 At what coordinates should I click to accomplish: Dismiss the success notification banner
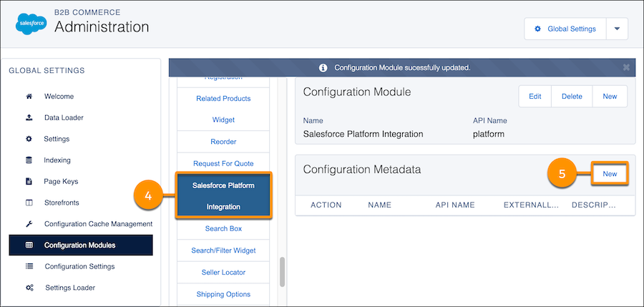pyautogui.click(x=626, y=67)
